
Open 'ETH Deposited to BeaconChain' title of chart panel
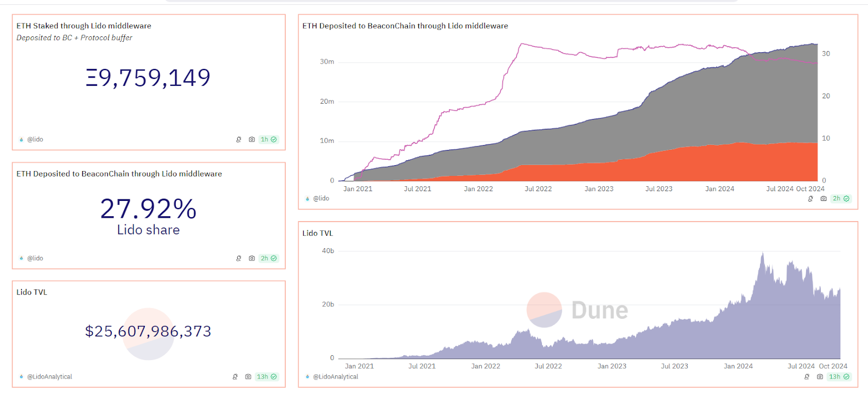pyautogui.click(x=405, y=26)
